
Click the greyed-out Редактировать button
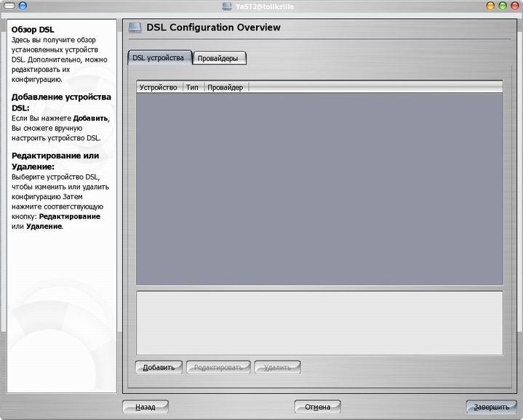[x=218, y=368]
